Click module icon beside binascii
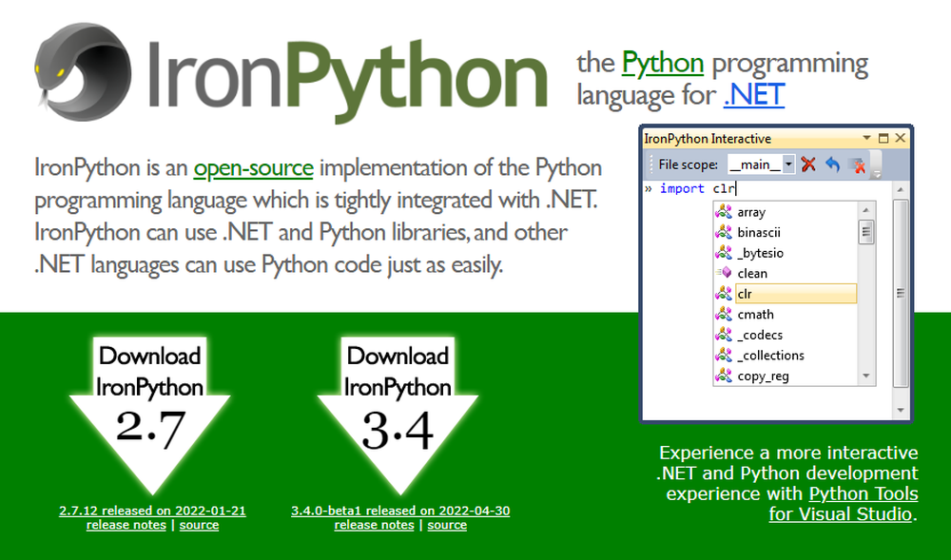The width and height of the screenshot is (951, 560). tap(724, 232)
